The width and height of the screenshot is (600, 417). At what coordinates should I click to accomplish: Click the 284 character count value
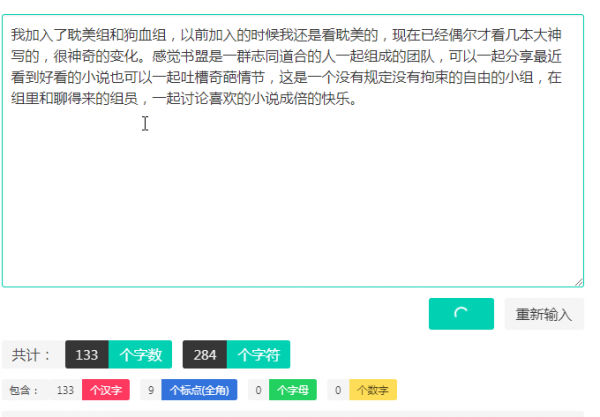[x=205, y=355]
